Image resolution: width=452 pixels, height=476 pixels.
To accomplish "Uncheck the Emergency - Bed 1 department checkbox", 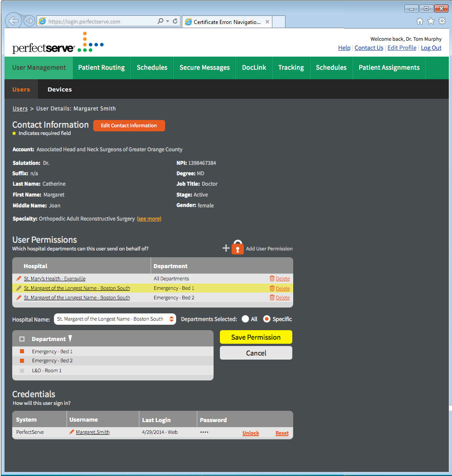I will [22, 351].
